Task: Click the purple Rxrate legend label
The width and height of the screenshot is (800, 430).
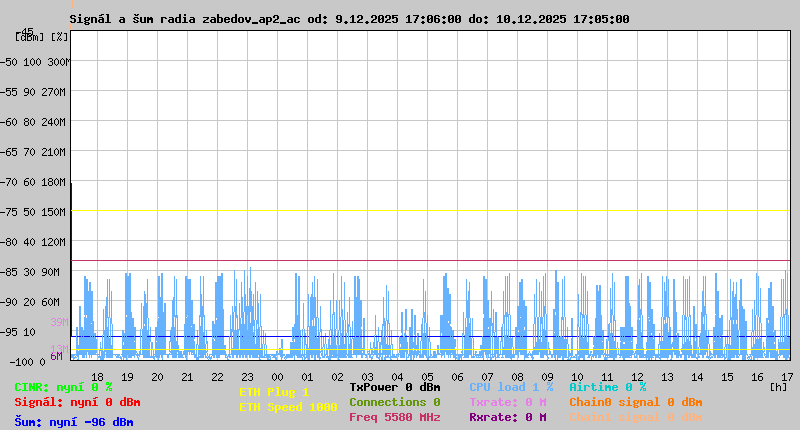Action: pos(507,417)
